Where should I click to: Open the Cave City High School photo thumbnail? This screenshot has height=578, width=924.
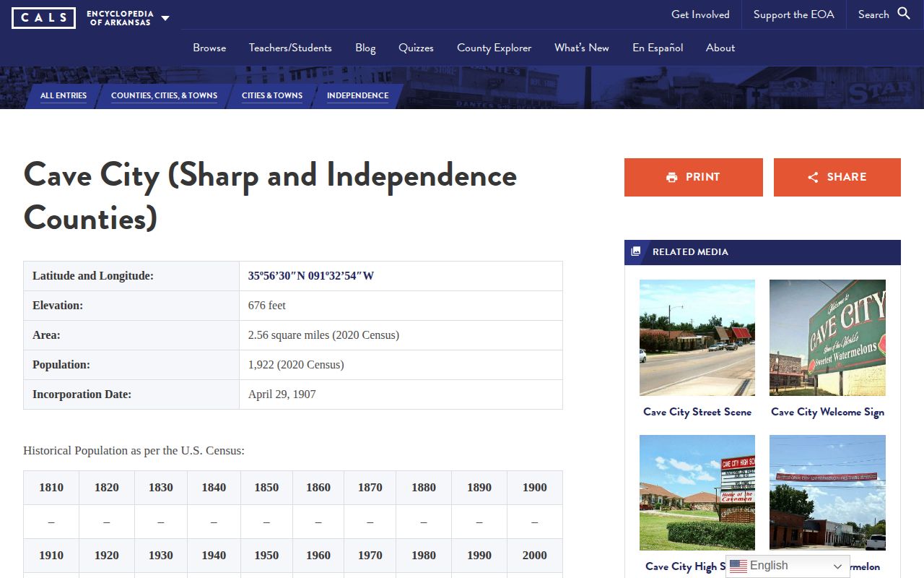(x=697, y=493)
